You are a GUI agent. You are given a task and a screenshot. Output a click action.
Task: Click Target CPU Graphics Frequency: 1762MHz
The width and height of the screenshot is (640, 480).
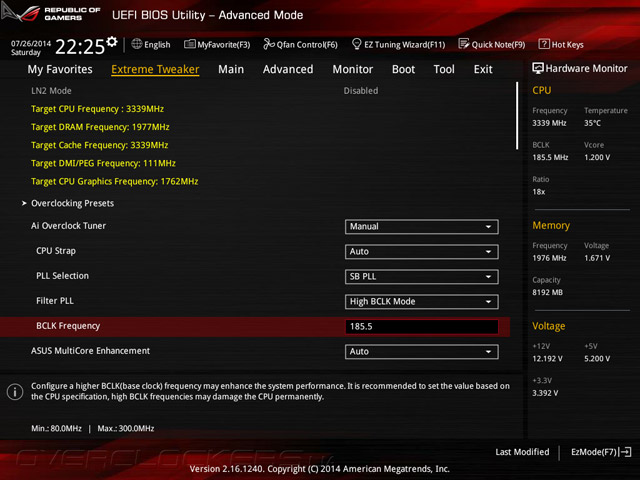click(x=115, y=181)
